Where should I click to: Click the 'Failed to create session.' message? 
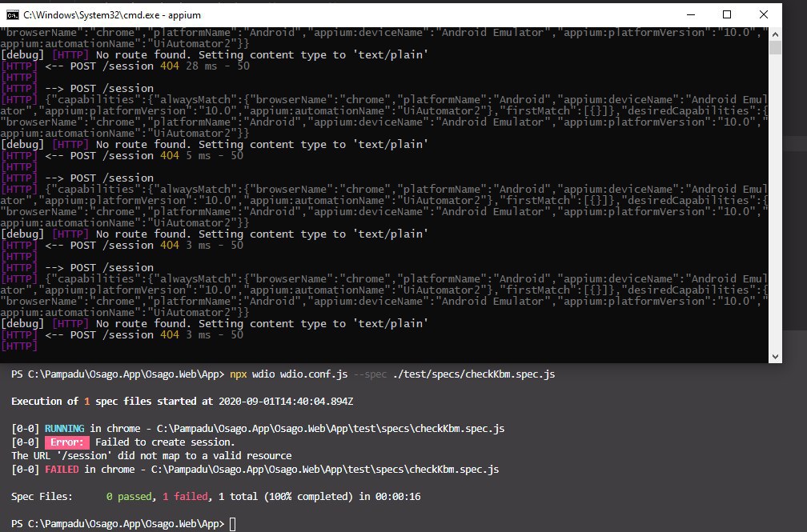click(165, 442)
